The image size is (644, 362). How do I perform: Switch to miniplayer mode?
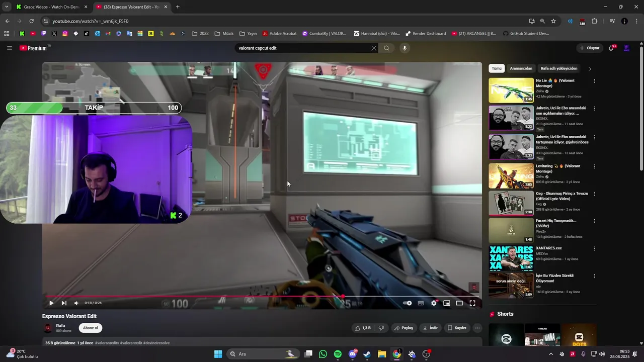[446, 303]
